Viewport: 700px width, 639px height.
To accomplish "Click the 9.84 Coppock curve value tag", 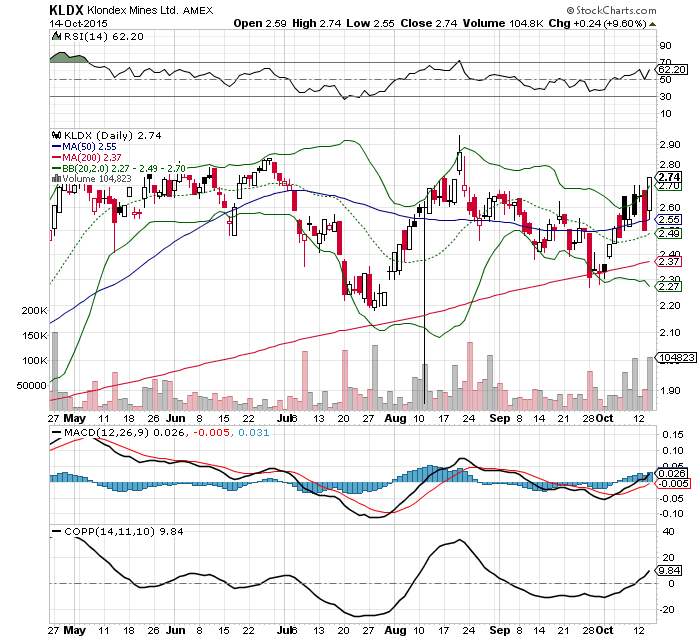I will [x=669, y=571].
